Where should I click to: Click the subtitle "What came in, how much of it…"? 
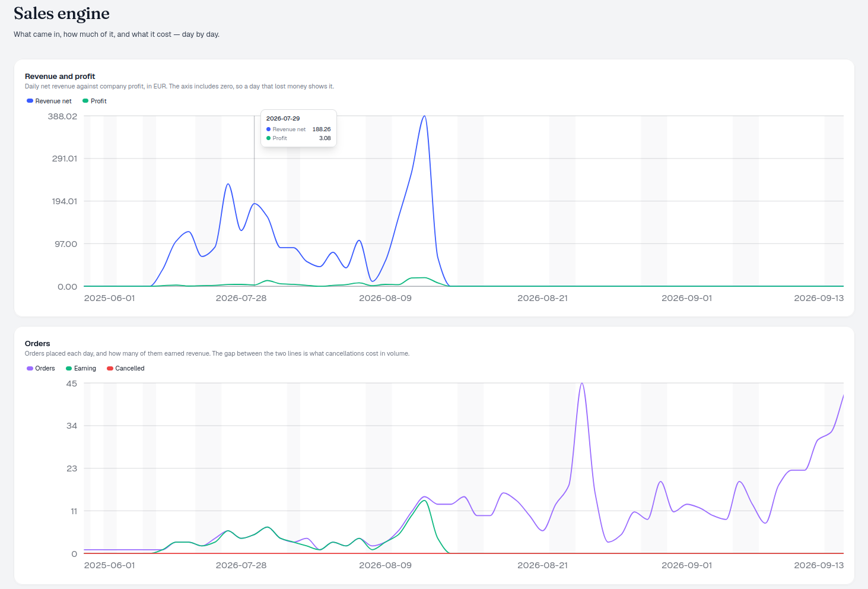[x=116, y=34]
